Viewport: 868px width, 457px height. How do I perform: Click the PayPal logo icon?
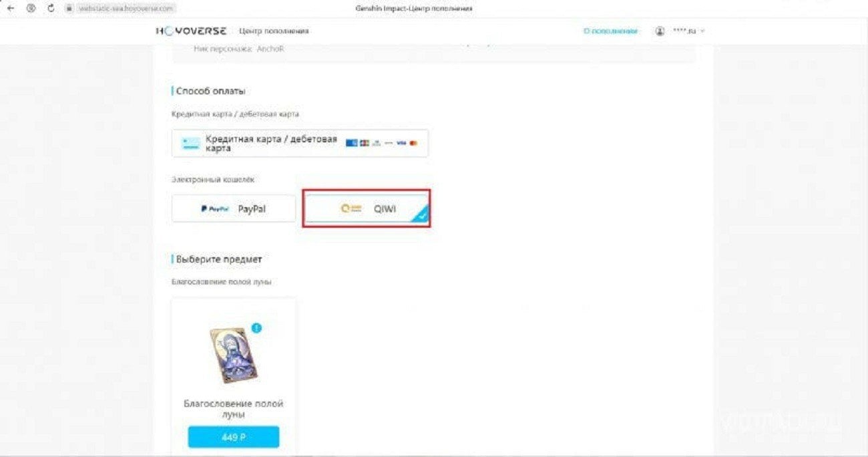tap(214, 209)
